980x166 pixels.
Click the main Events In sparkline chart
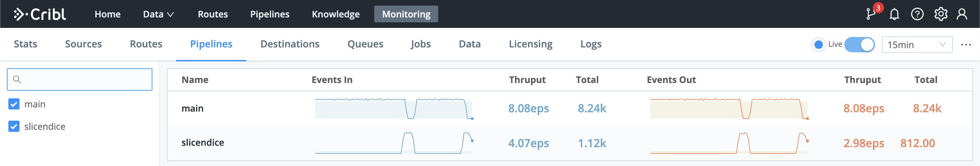(394, 108)
